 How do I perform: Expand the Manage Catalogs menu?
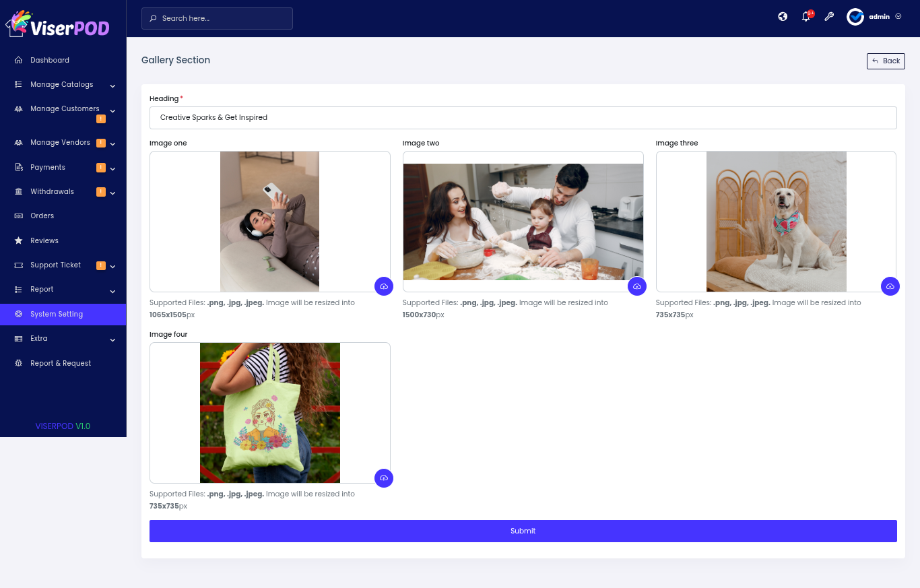click(x=62, y=85)
